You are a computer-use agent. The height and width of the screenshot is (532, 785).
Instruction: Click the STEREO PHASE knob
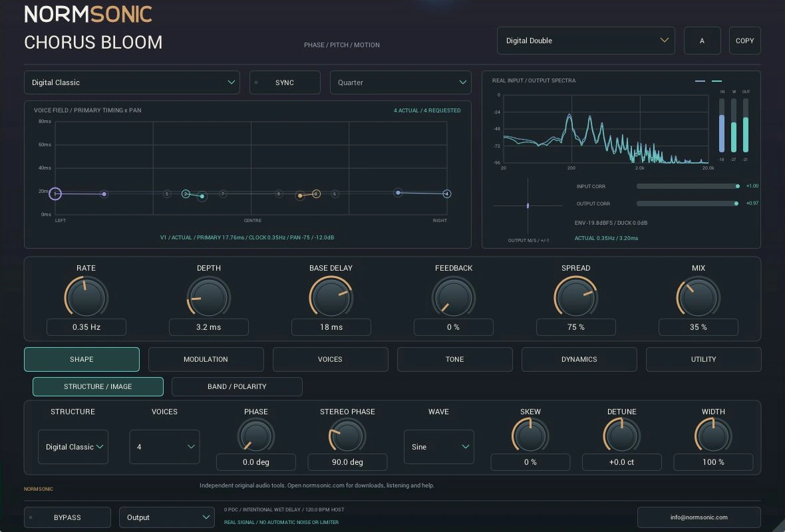(347, 436)
